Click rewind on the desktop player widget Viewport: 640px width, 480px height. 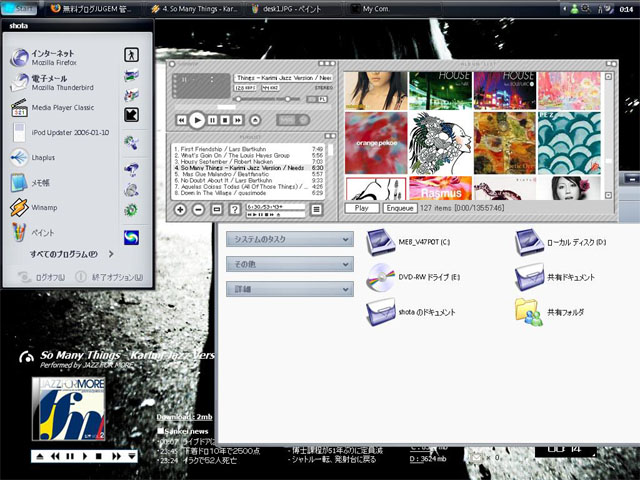tap(55, 456)
